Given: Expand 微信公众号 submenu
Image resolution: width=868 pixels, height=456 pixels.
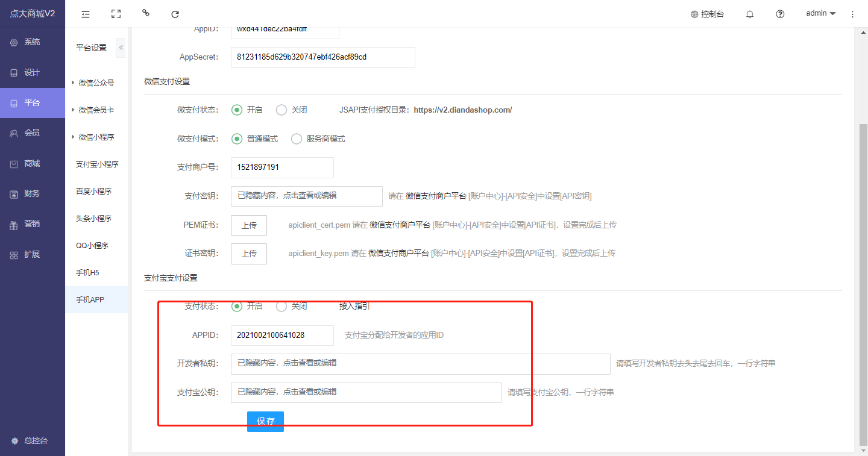Looking at the screenshot, I should (95, 83).
